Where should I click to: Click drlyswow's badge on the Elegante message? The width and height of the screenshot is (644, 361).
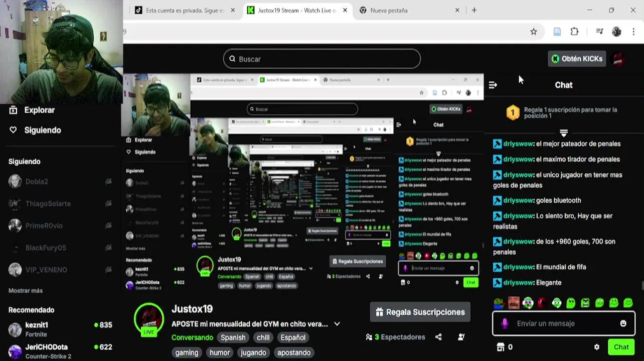click(497, 283)
